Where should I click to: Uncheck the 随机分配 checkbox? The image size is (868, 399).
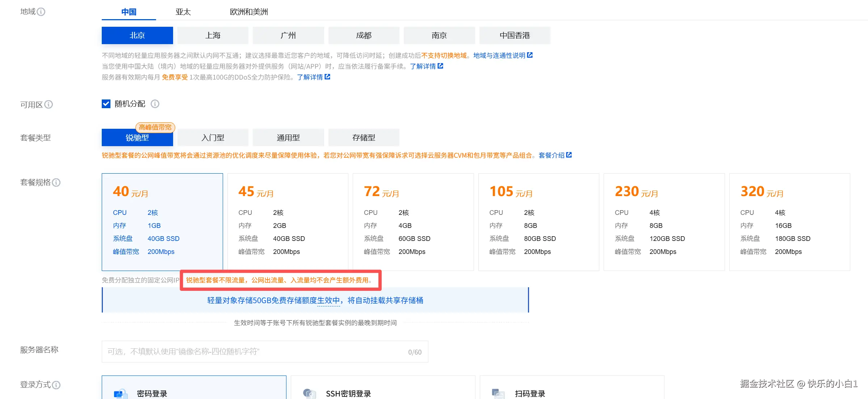(106, 104)
